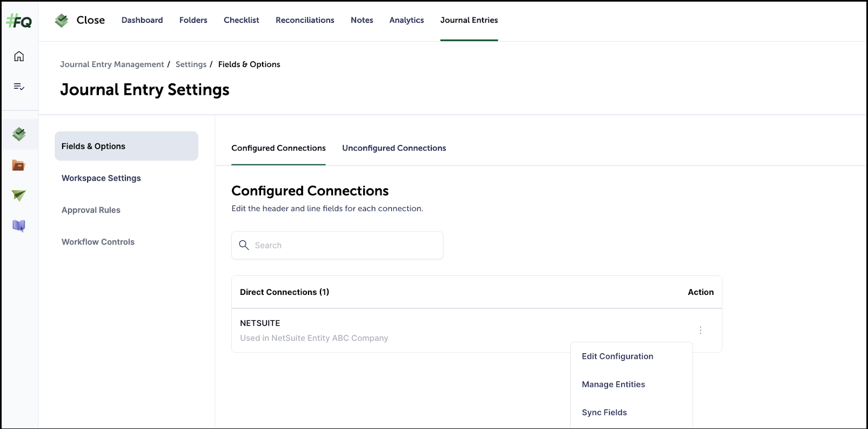Click the Close app logo in header

[x=62, y=21]
